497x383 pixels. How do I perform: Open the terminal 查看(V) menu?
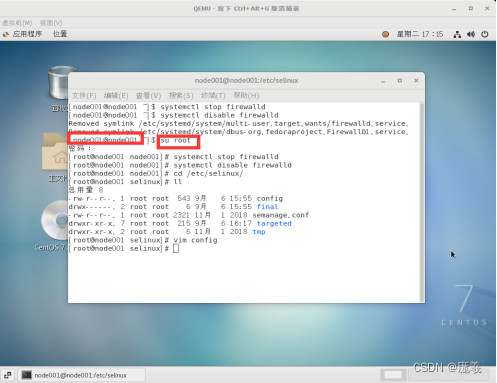148,96
